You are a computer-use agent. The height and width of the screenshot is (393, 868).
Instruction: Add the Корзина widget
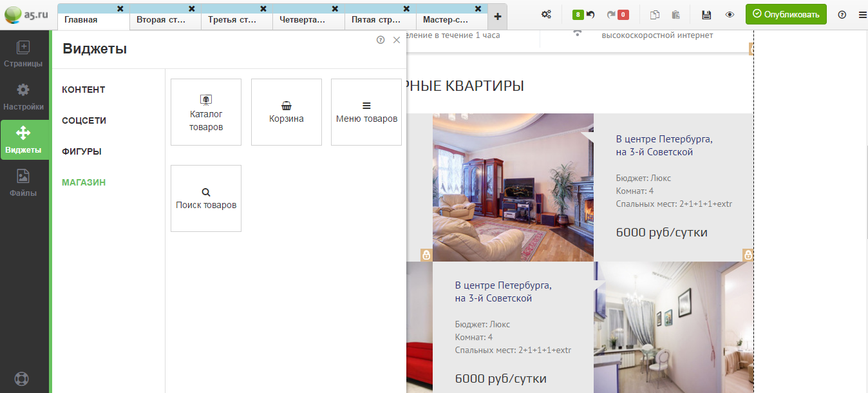[x=287, y=112]
